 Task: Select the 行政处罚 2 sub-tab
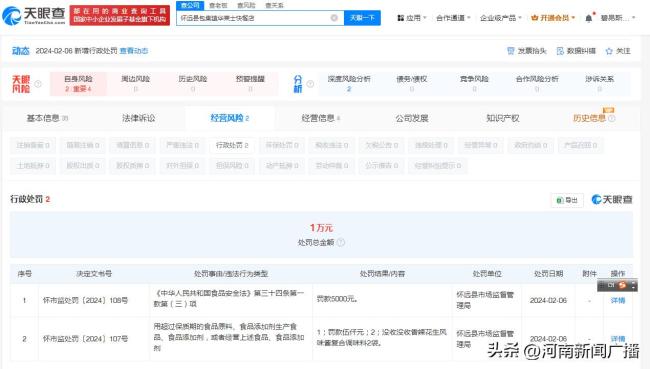232,145
